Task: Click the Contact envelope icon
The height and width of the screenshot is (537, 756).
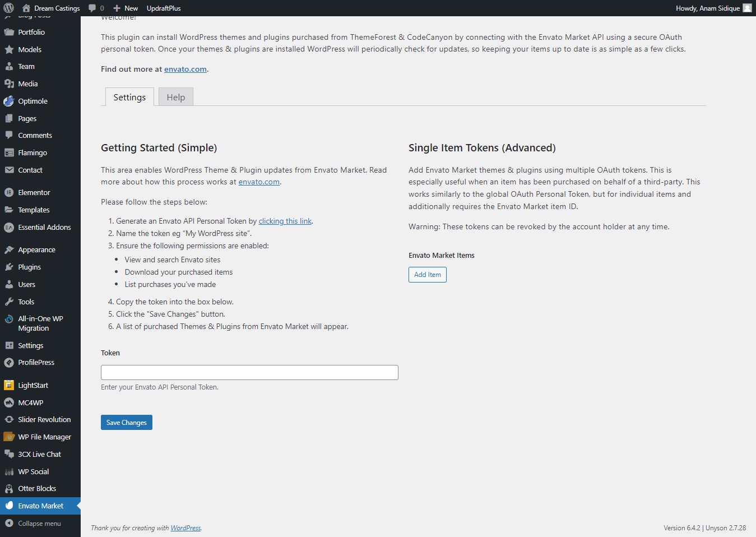Action: tap(9, 170)
